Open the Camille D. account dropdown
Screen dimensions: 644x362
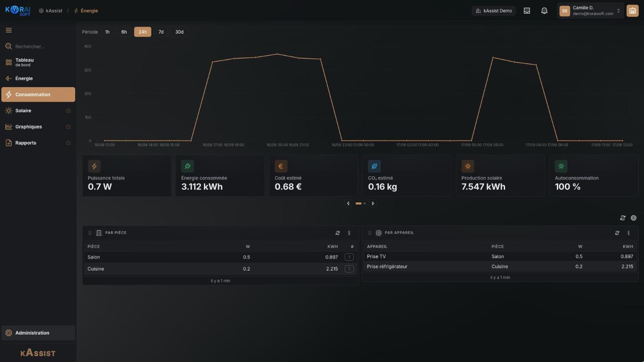(x=590, y=11)
